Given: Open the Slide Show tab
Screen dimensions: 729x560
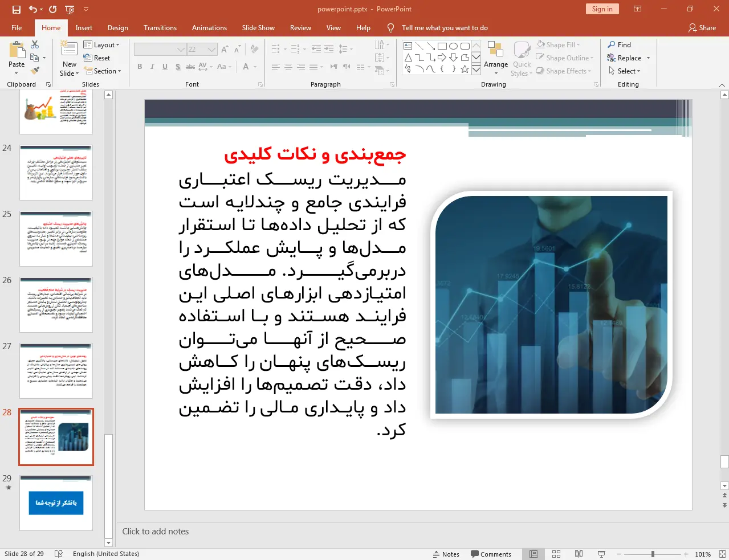Looking at the screenshot, I should tap(258, 28).
